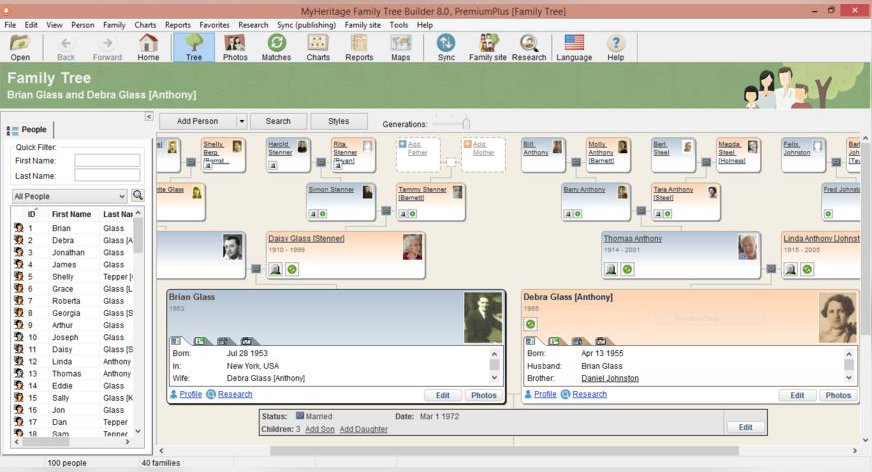The width and height of the screenshot is (872, 472).
Task: Click Debra Glass portrait photo
Action: 838,318
